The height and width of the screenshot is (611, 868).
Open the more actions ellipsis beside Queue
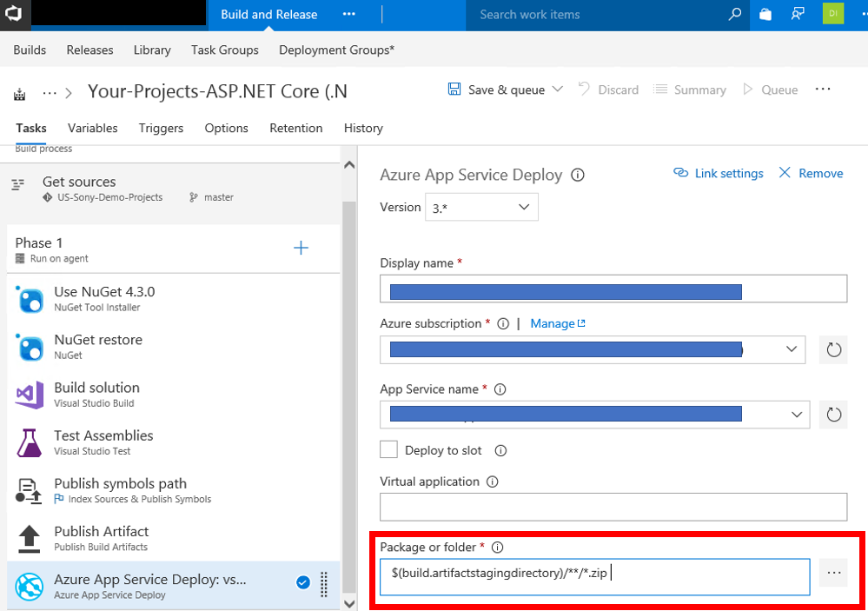(x=823, y=90)
